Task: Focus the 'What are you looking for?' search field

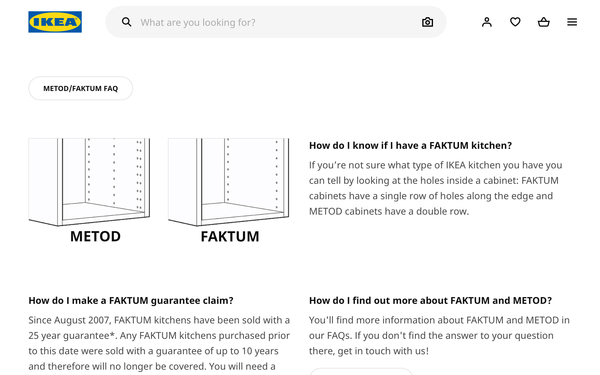Action: (x=276, y=22)
